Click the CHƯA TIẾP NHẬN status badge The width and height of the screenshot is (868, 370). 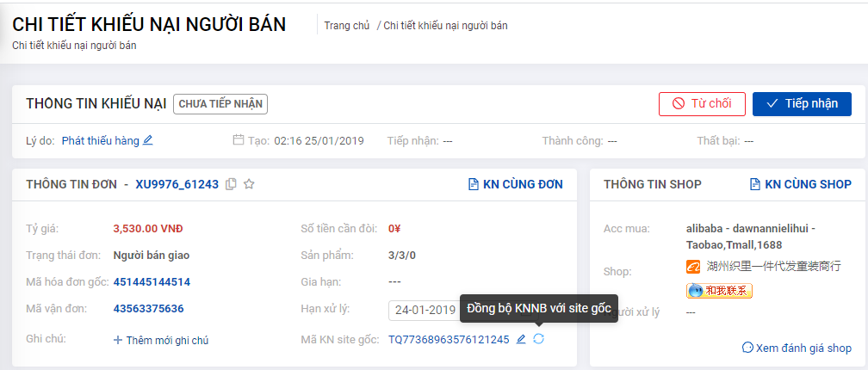[220, 104]
